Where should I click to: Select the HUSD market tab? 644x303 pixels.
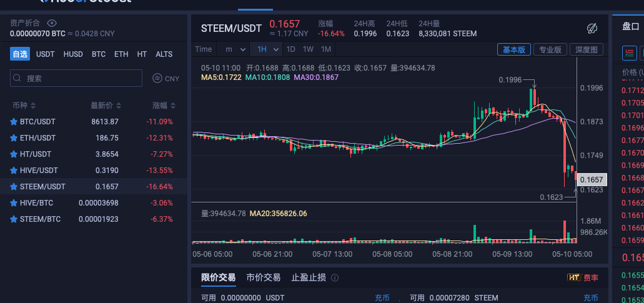click(x=73, y=54)
